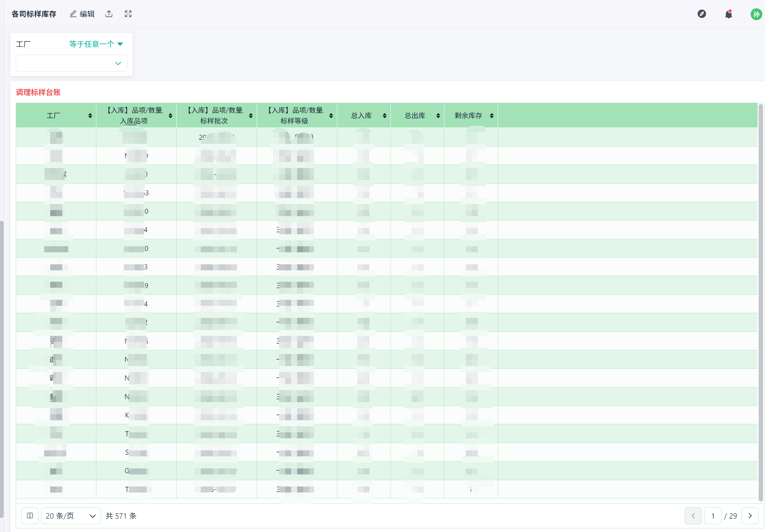Screen dimensions: 765x532
Task: Click the 共 571 条 total count text
Action: 121,516
